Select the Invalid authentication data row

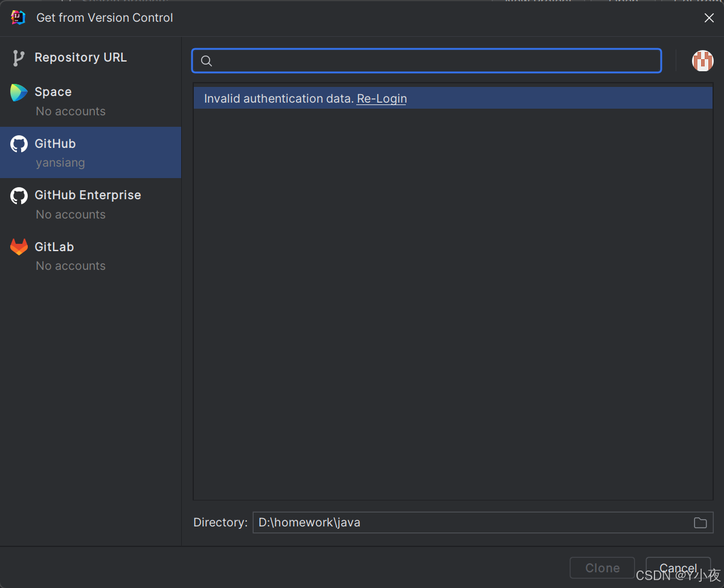tap(453, 98)
